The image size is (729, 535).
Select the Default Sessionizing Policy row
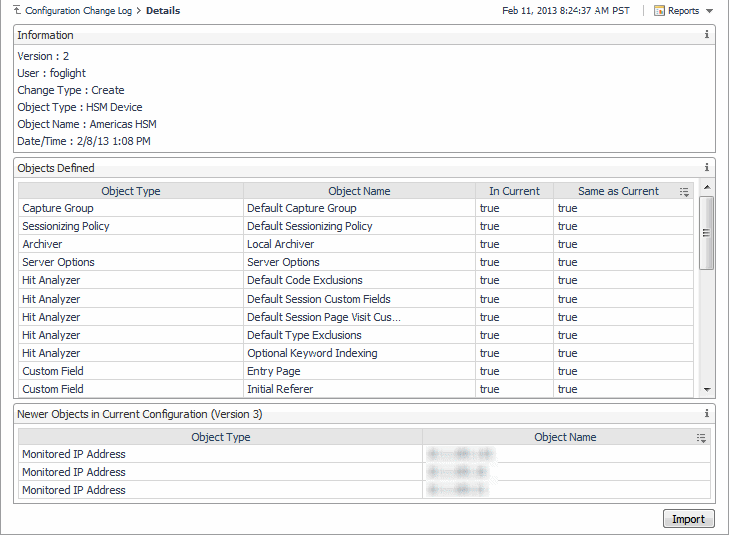(356, 226)
